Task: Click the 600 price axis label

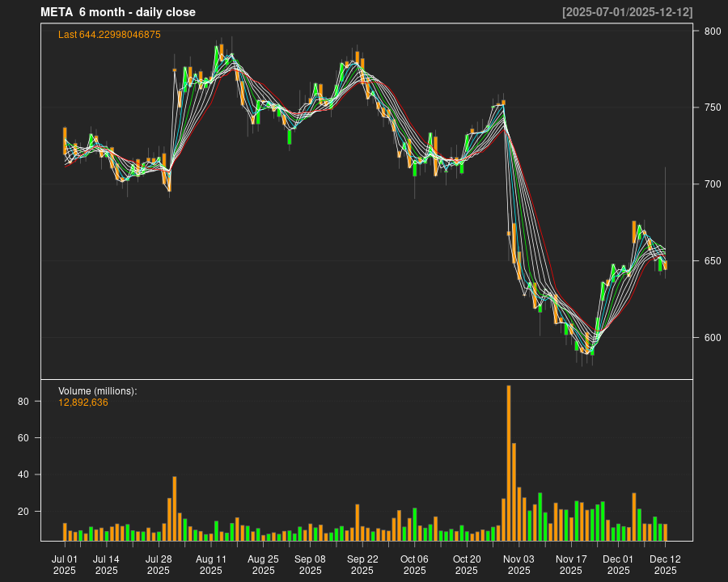Action: [712, 338]
